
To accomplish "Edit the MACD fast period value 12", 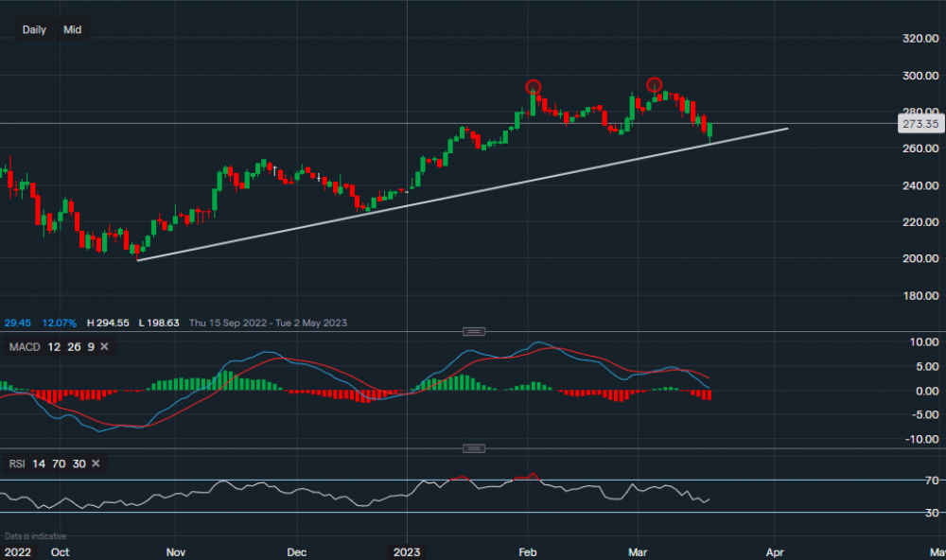I will tap(52, 347).
